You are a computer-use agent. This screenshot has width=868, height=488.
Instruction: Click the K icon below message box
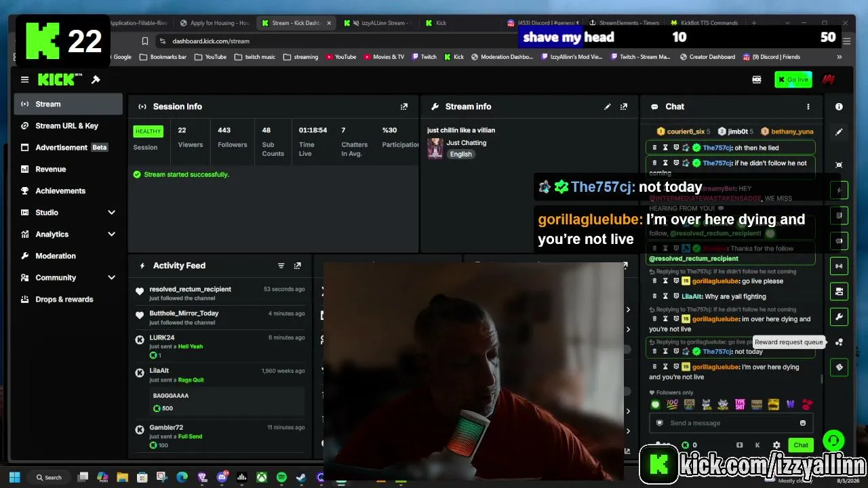pos(757,445)
